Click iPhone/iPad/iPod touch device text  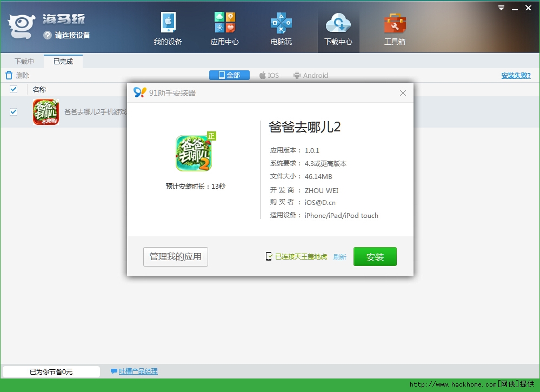(x=341, y=216)
